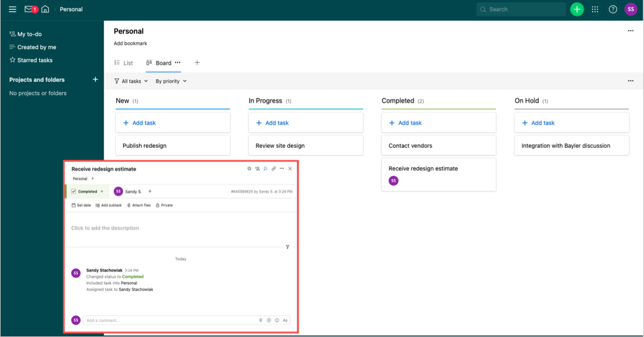Insert an emoji in the comment box

277,320
